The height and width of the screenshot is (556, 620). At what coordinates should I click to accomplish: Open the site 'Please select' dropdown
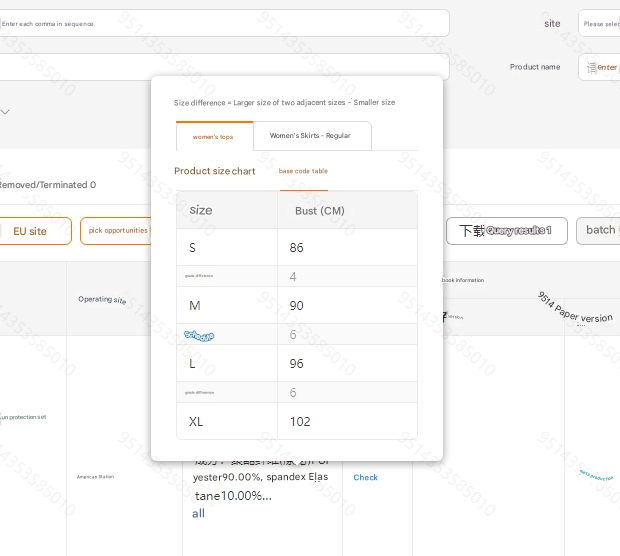[599, 23]
